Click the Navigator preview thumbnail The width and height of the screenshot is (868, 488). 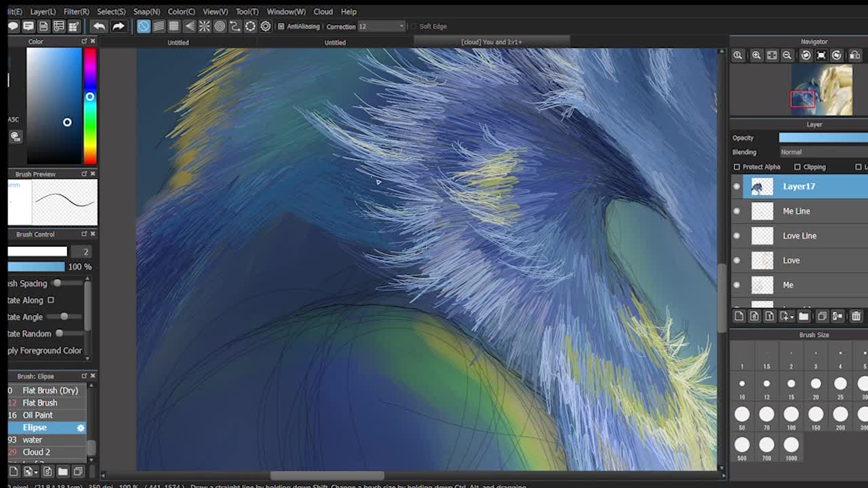pos(821,90)
